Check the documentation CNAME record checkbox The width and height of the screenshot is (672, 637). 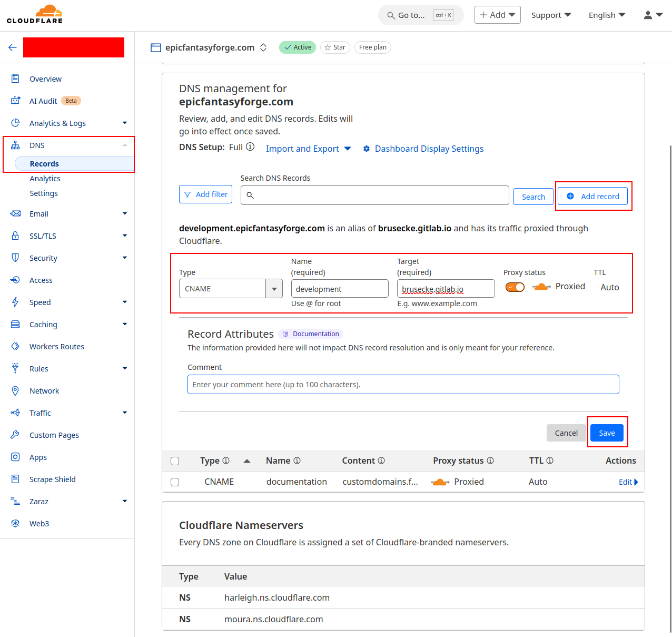[x=175, y=482]
